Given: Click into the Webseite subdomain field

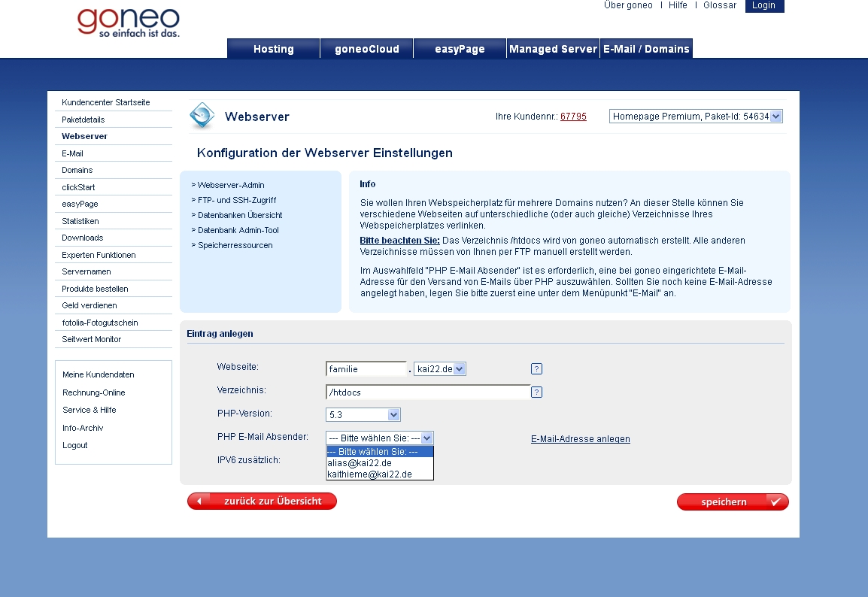Looking at the screenshot, I should click(366, 369).
